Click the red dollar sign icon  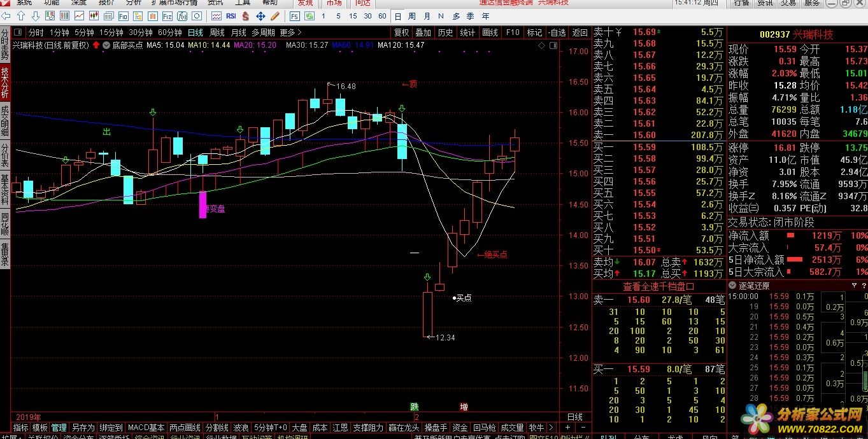point(245,16)
